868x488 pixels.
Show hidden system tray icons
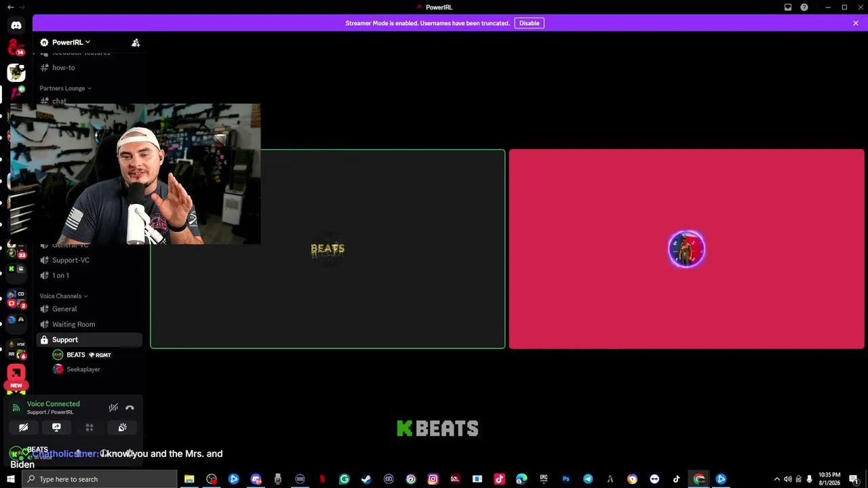click(776, 479)
